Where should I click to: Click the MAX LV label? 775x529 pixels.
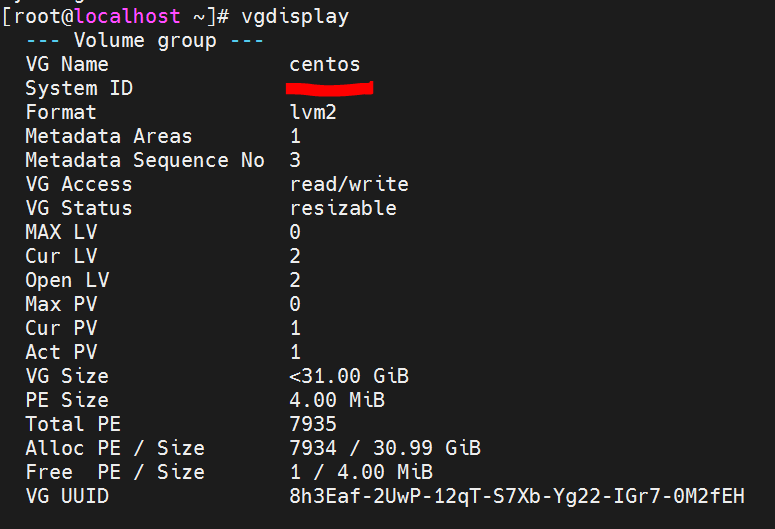pyautogui.click(x=63, y=233)
